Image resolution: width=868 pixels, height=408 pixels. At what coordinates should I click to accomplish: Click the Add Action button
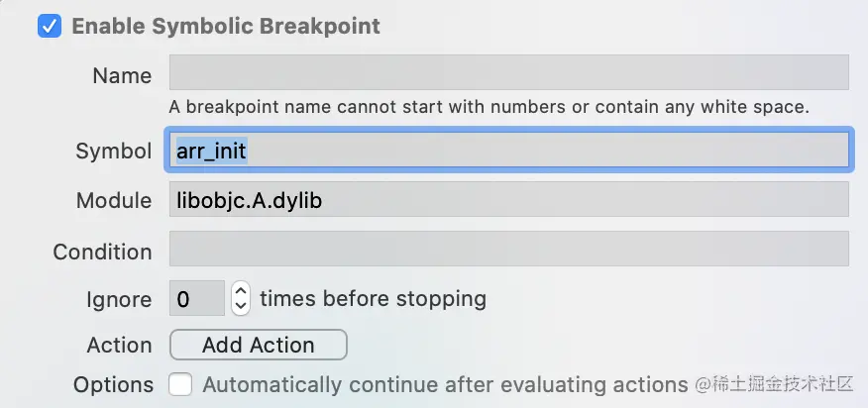pyautogui.click(x=258, y=345)
